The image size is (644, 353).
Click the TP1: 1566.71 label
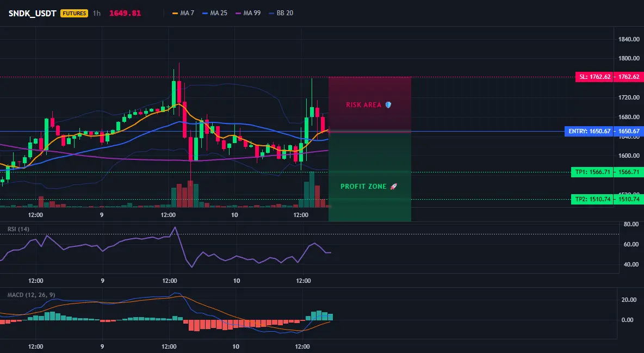tap(592, 172)
